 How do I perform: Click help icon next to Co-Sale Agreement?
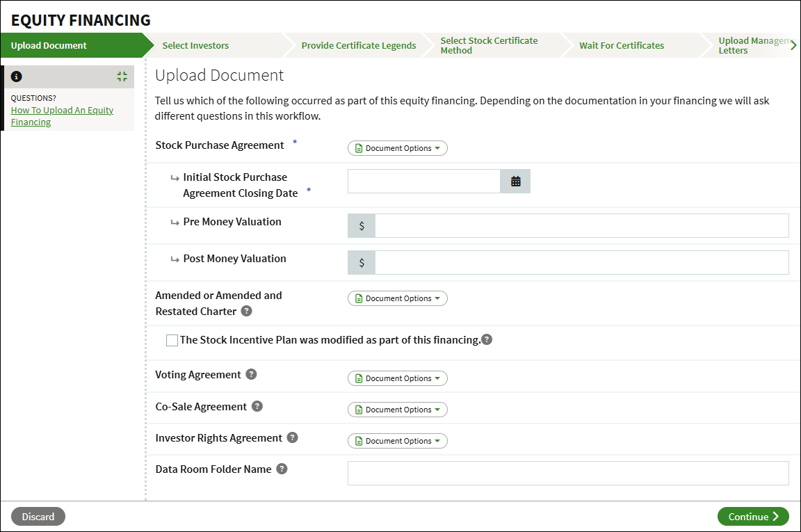[257, 405]
